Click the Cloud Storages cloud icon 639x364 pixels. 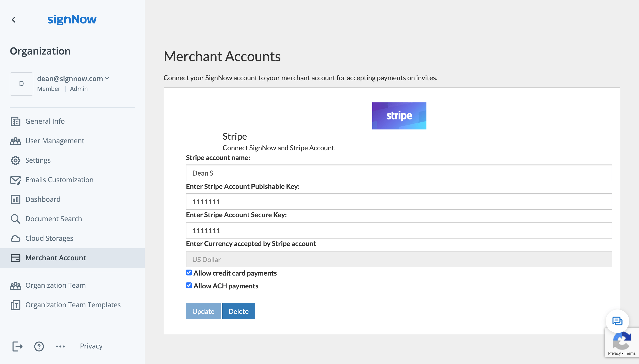coord(16,239)
